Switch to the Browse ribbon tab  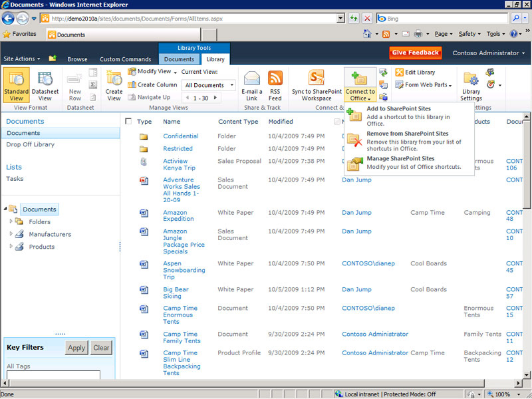77,59
